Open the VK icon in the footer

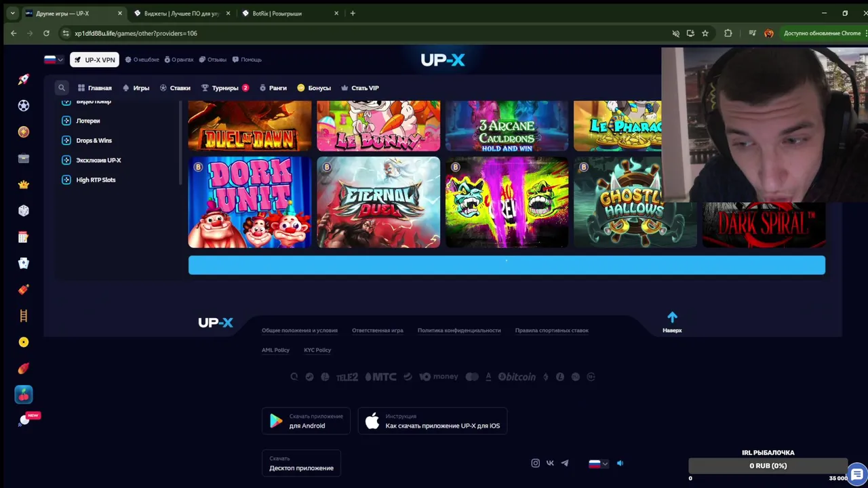point(550,463)
